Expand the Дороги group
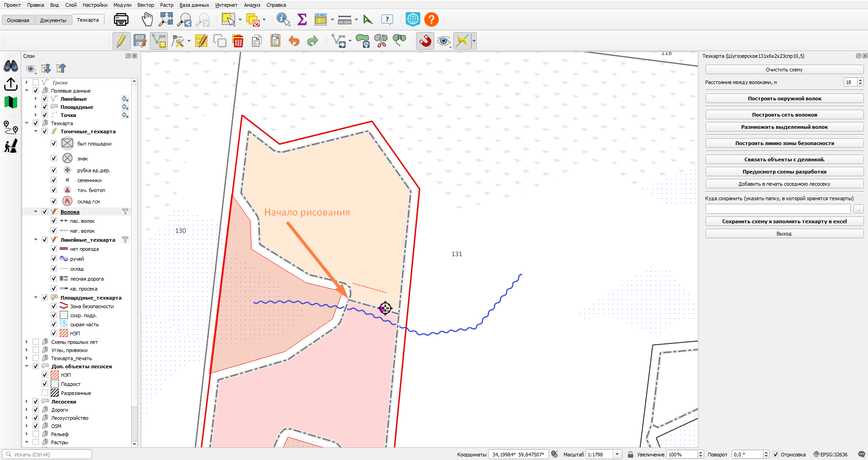 (x=27, y=410)
